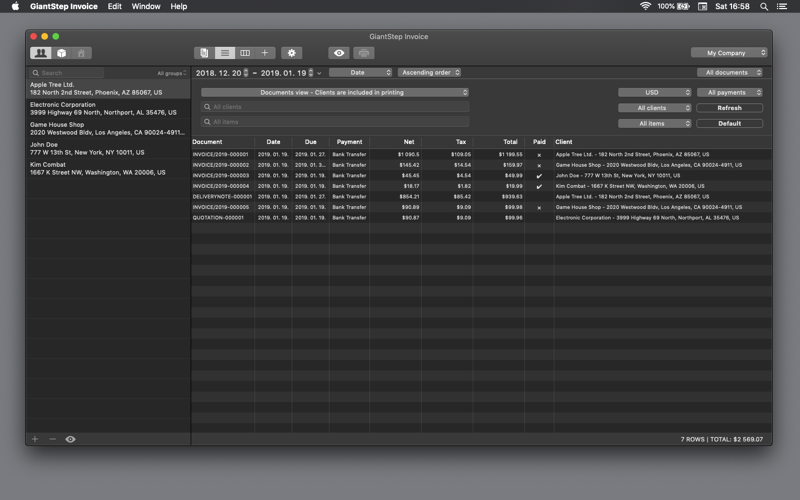Toggle paid mark for INVOICE/2019-000002
Image resolution: width=800 pixels, height=500 pixels.
(x=539, y=165)
